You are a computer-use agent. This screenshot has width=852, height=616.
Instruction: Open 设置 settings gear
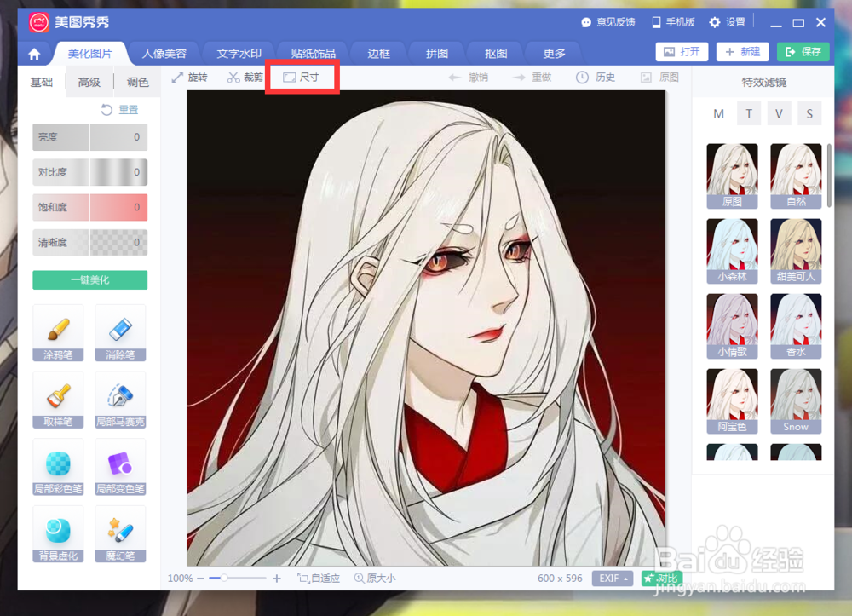(x=727, y=22)
